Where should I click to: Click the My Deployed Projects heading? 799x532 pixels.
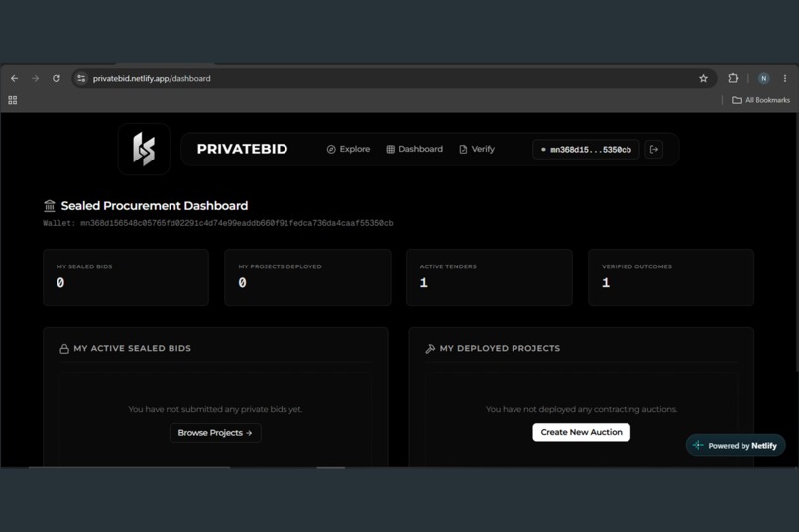tap(500, 348)
